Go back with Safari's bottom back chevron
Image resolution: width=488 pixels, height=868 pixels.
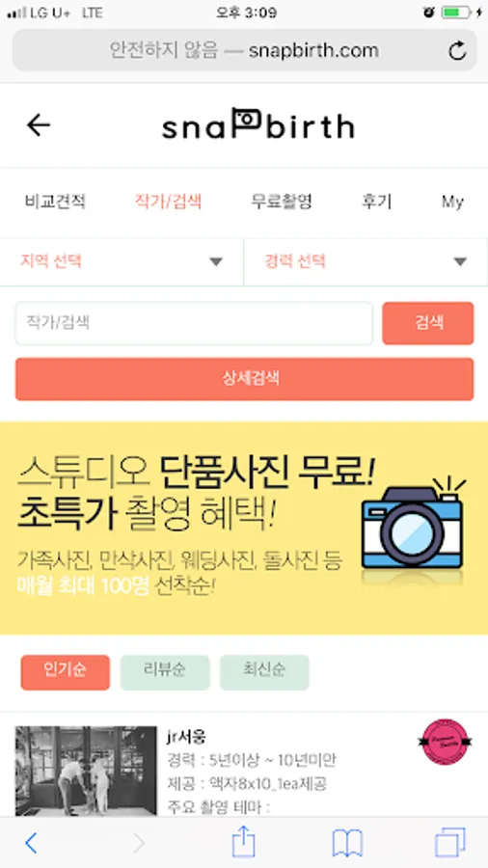pos(31,843)
